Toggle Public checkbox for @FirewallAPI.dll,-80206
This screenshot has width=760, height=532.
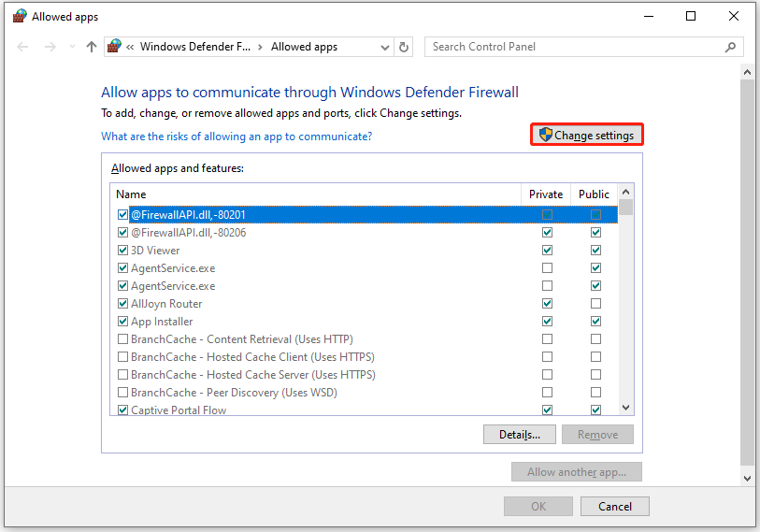(x=595, y=232)
